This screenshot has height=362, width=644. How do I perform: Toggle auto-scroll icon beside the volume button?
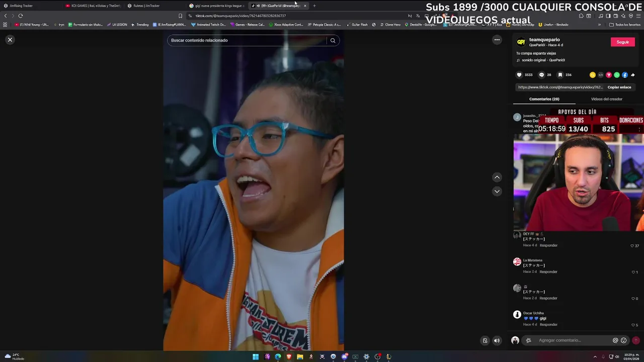[x=485, y=340]
